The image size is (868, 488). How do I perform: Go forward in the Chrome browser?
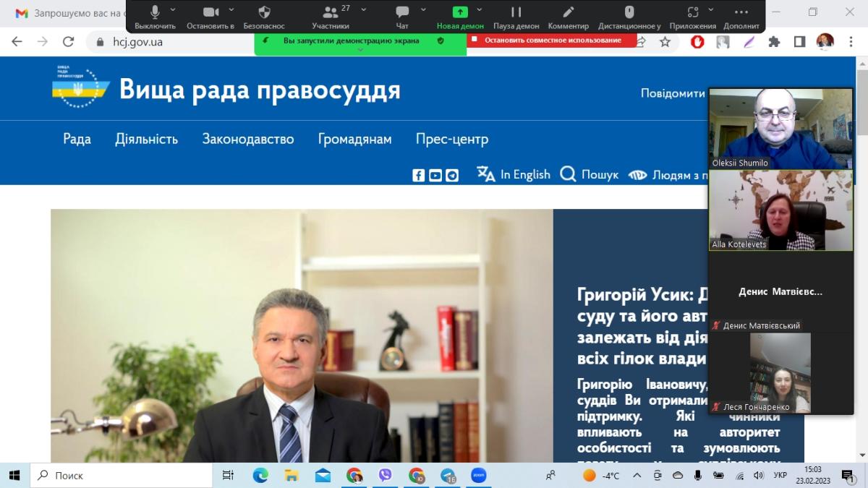click(x=43, y=42)
